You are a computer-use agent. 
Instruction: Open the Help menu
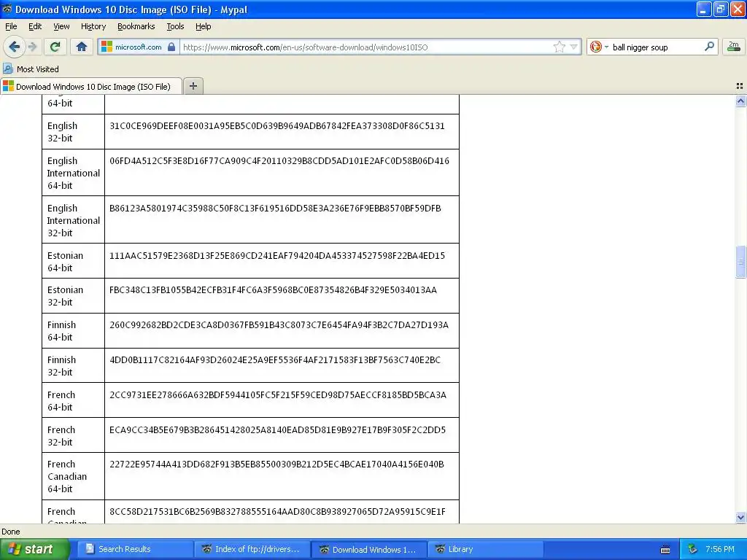pyautogui.click(x=203, y=27)
